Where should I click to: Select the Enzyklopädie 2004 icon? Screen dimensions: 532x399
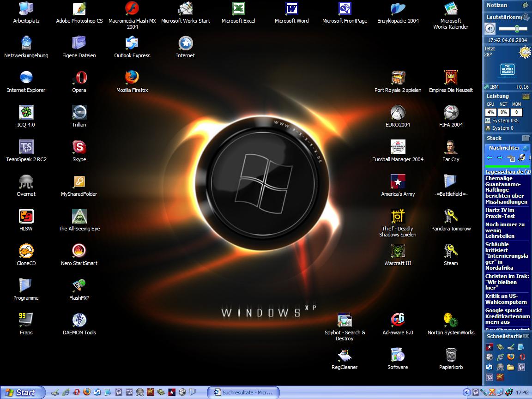click(x=398, y=9)
